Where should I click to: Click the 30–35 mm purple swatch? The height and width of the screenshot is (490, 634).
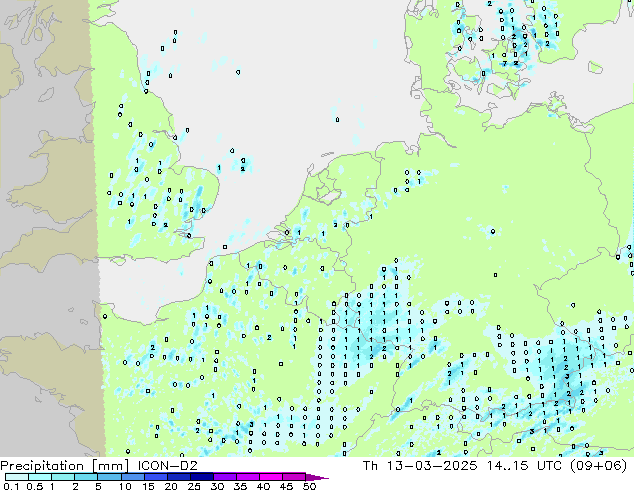pyautogui.click(x=225, y=477)
